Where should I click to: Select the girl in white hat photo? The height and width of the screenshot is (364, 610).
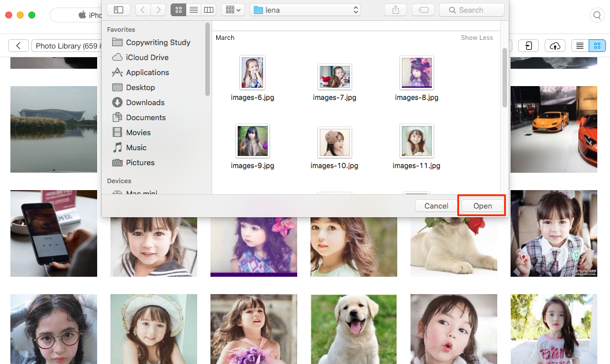click(154, 329)
